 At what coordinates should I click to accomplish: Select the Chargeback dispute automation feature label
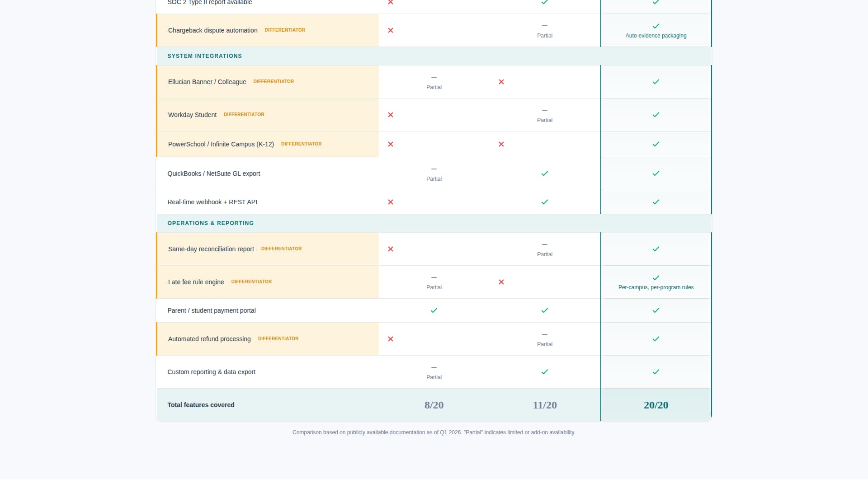coord(213,30)
